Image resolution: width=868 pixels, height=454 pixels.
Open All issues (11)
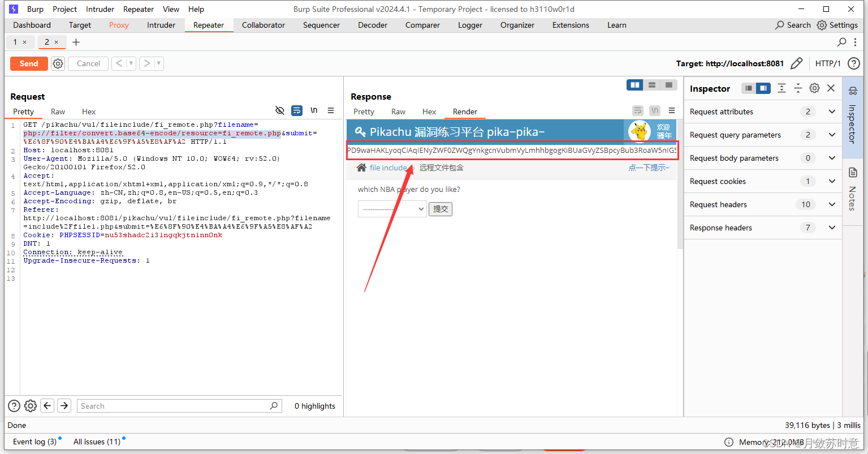coord(97,442)
